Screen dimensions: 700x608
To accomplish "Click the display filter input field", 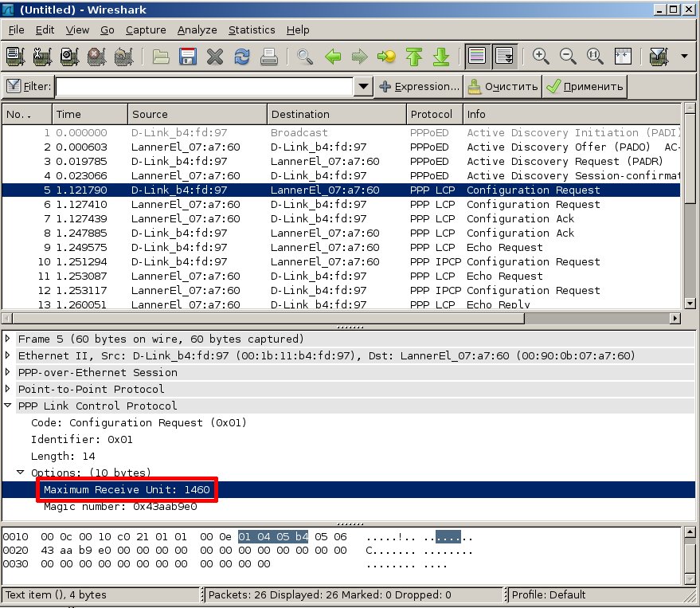I will 204,86.
